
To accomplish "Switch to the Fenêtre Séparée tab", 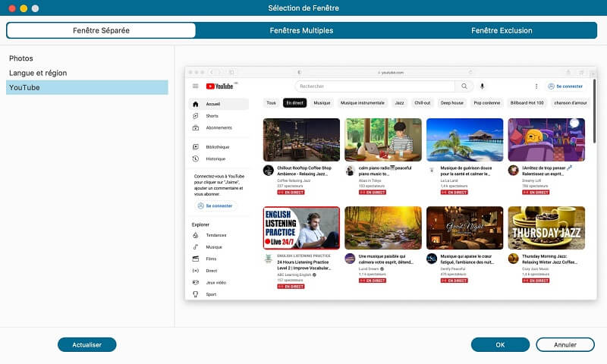I will [101, 30].
